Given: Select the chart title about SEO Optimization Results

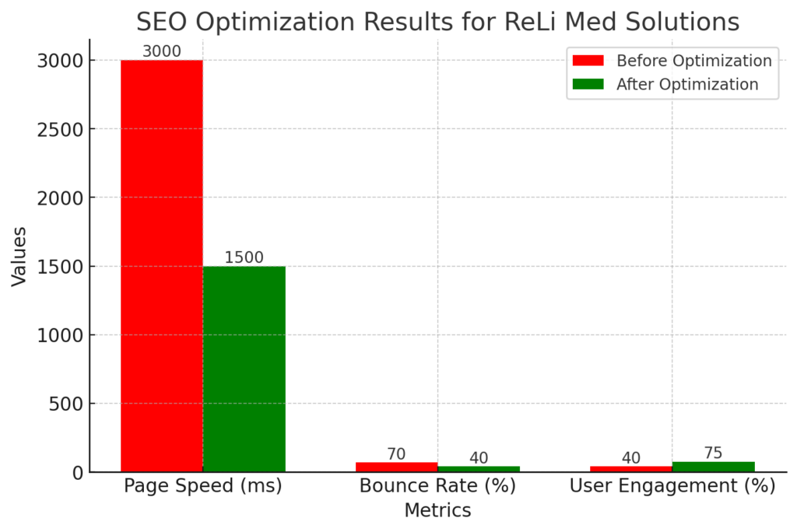Looking at the screenshot, I should (x=437, y=21).
